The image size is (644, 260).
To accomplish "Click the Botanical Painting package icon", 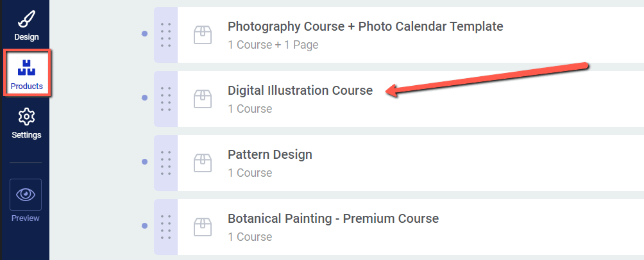I will [x=203, y=227].
